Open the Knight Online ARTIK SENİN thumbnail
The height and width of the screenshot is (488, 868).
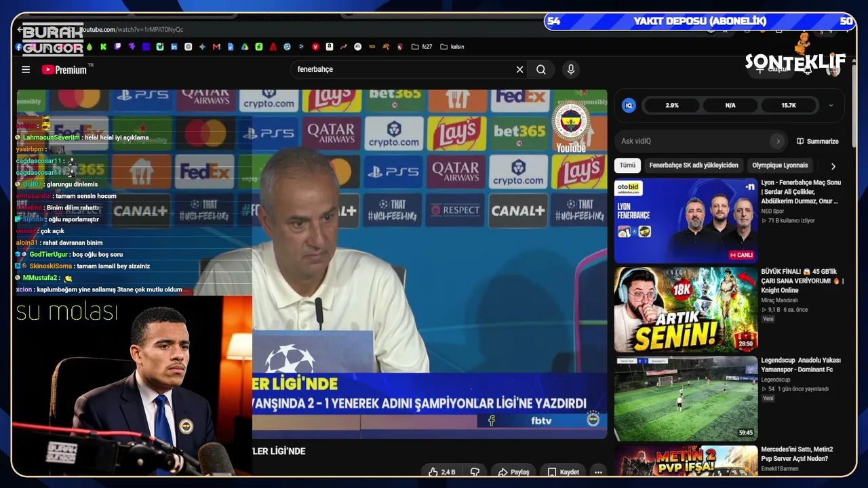pyautogui.click(x=686, y=309)
